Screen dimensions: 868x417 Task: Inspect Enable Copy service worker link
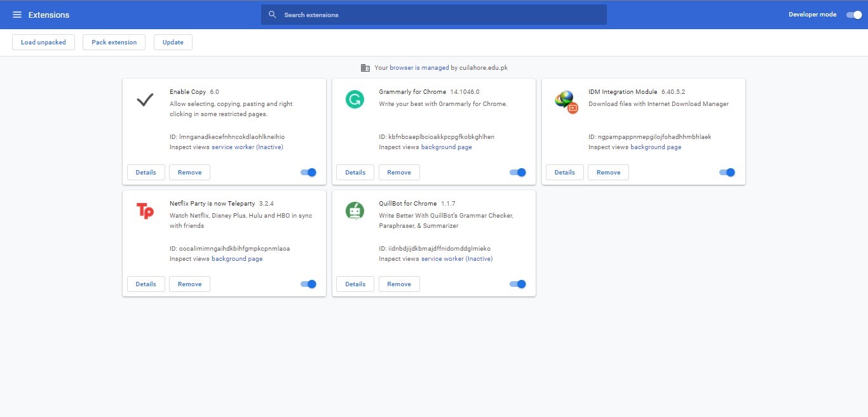tap(247, 147)
